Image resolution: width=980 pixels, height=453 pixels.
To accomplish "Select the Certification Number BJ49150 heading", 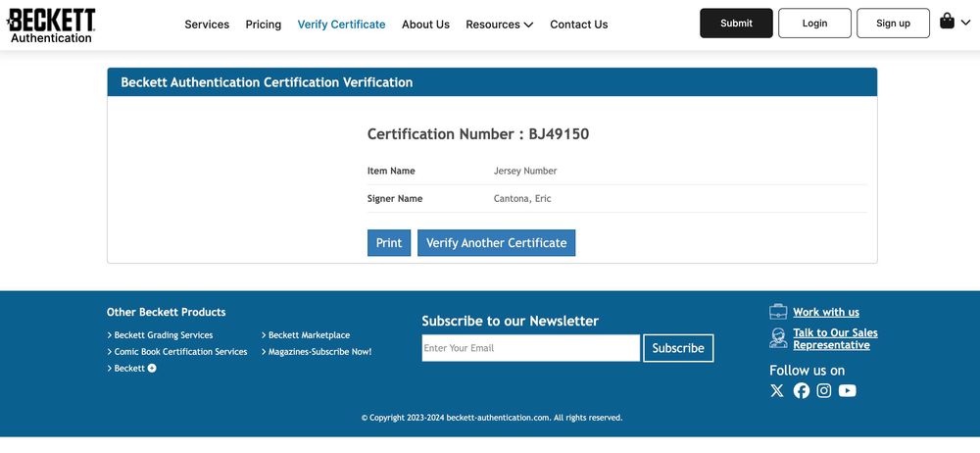I will tap(478, 134).
